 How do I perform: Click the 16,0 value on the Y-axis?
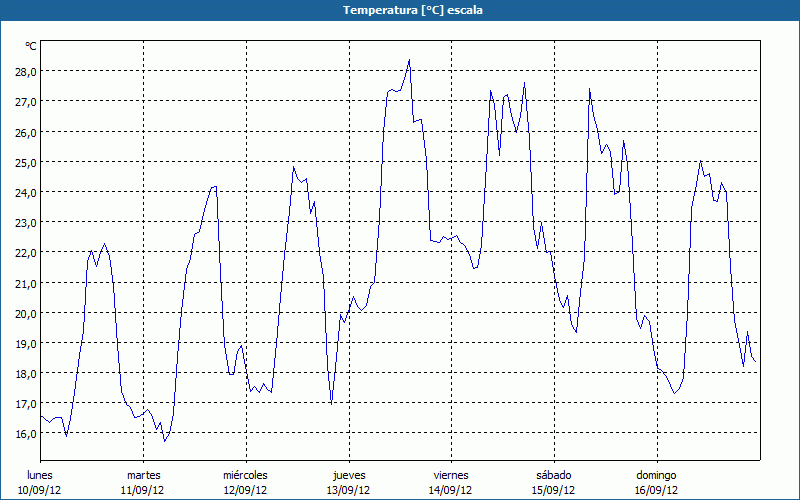click(x=25, y=434)
